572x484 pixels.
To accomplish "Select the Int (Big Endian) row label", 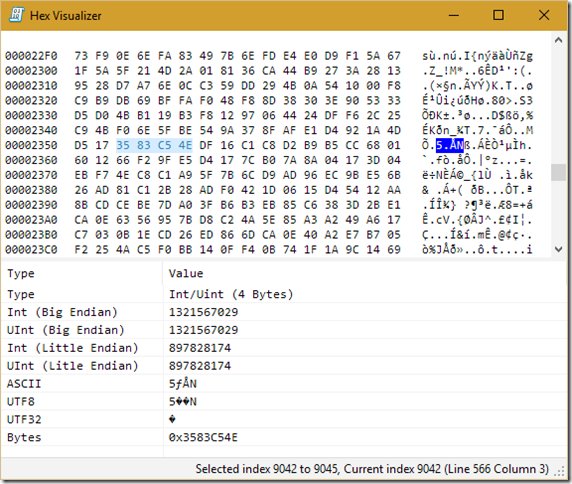I will click(x=62, y=312).
